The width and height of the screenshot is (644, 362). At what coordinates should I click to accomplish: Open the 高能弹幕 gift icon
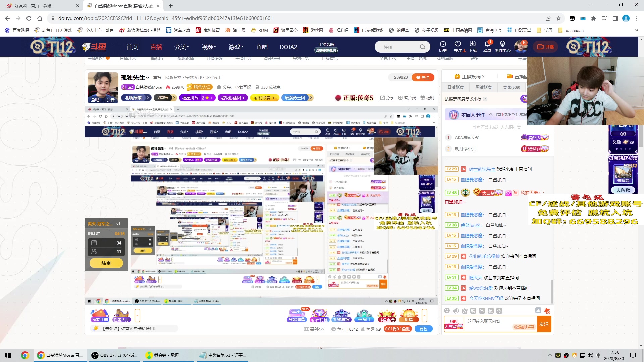pos(297,316)
